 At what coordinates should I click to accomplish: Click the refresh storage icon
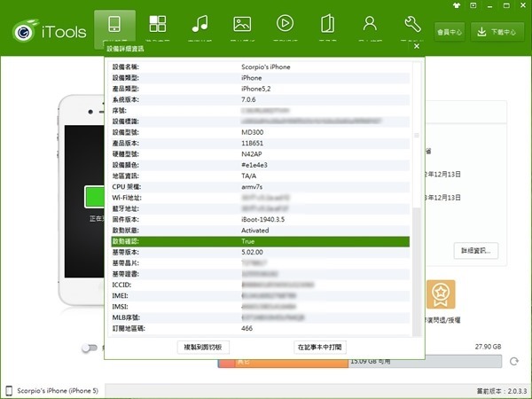[x=514, y=362]
